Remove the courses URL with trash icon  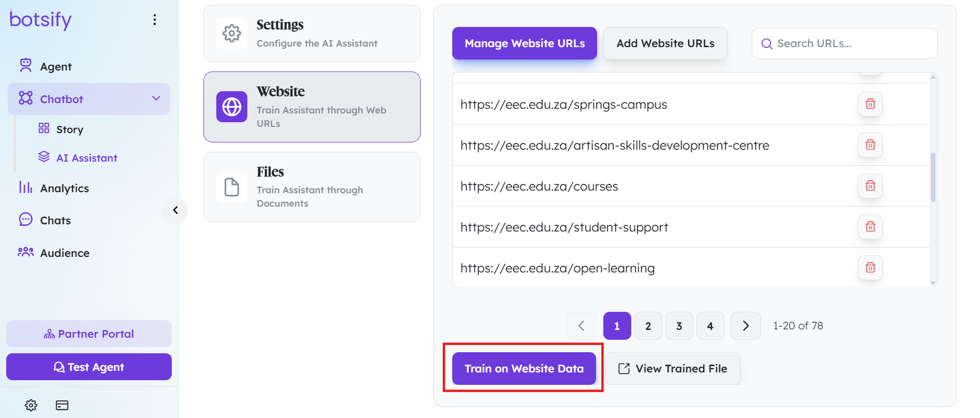pos(870,186)
